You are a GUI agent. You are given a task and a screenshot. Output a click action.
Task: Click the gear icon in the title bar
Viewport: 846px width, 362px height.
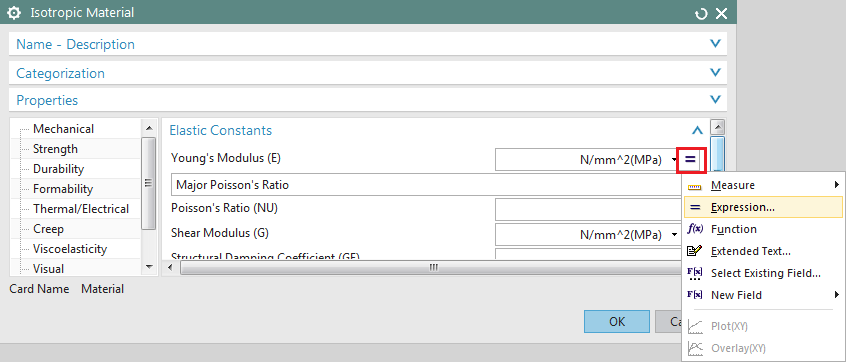(x=15, y=12)
